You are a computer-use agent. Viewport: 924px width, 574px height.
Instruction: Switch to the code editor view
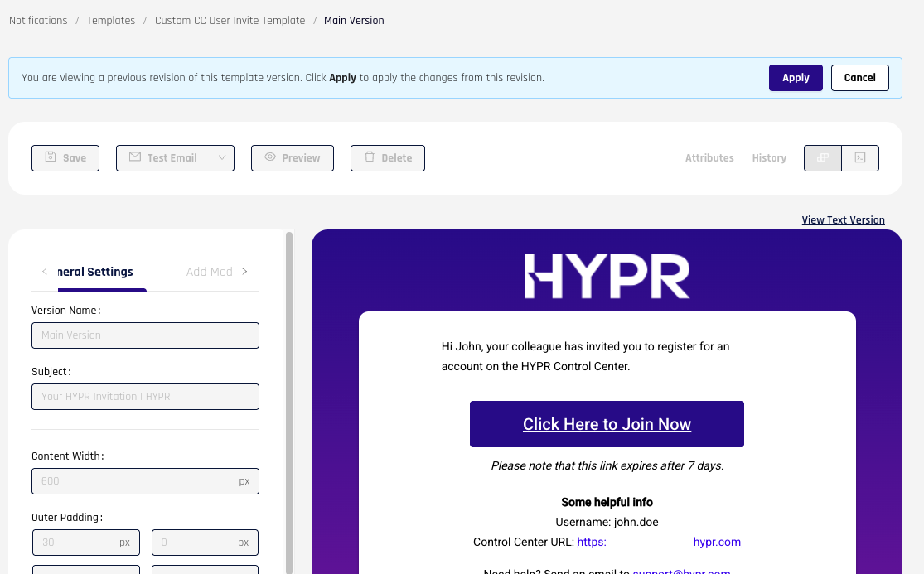click(860, 158)
